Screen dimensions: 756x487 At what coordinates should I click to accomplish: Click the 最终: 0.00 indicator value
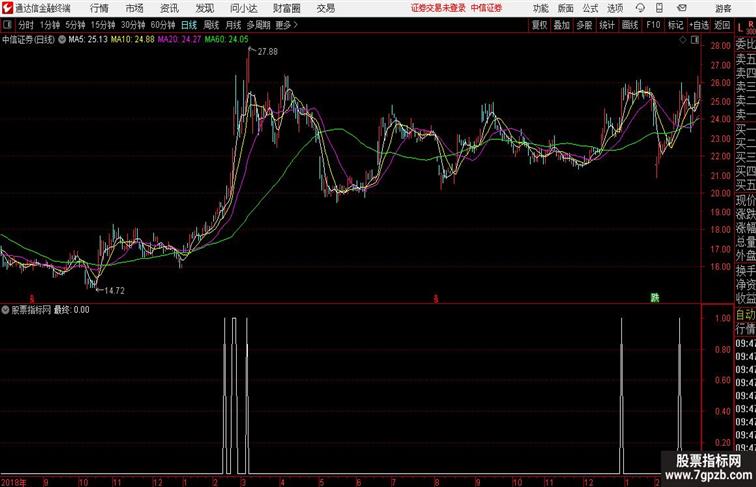(71, 310)
